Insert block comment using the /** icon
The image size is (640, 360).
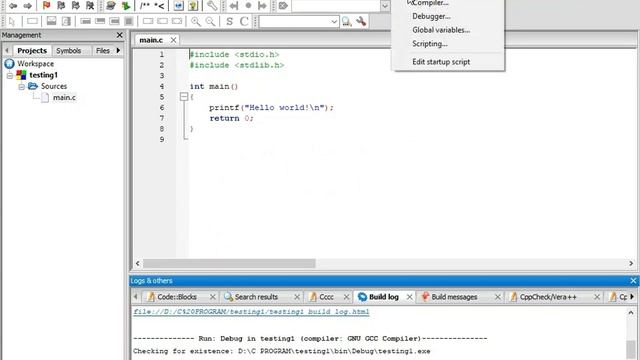click(x=144, y=6)
